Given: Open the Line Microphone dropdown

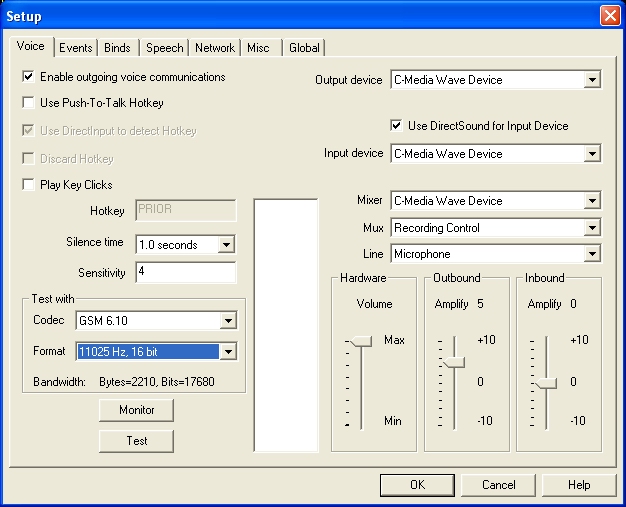Looking at the screenshot, I should click(592, 255).
